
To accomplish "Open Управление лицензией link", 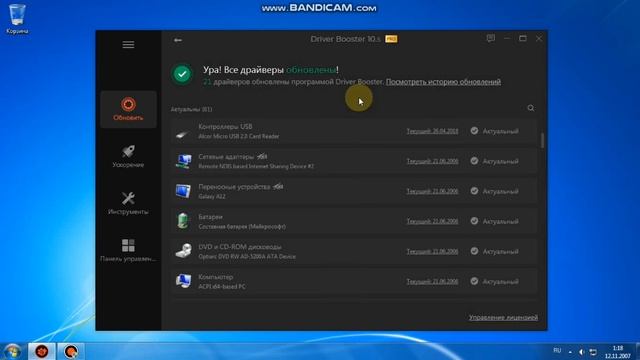I will [x=503, y=317].
